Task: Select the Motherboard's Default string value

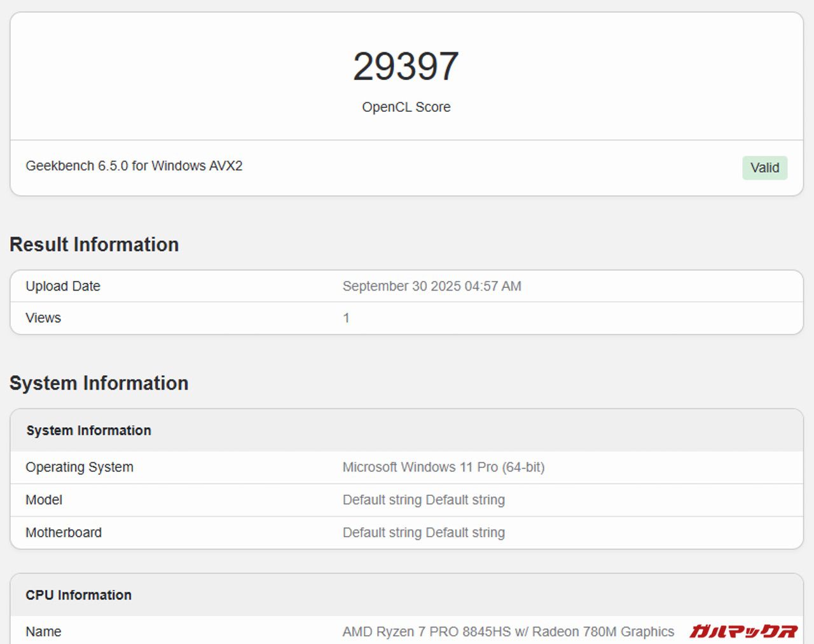Action: 424,533
